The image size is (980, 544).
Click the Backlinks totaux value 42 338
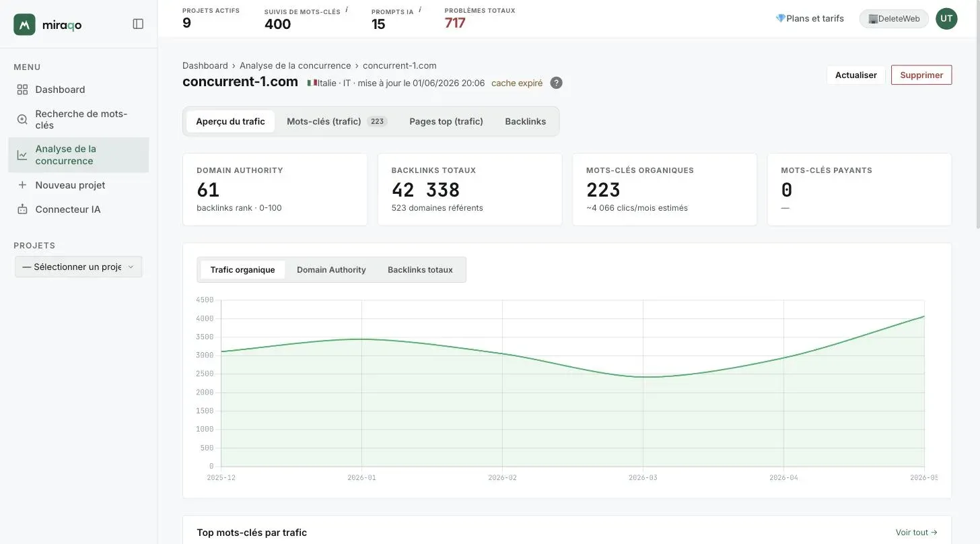[x=425, y=190]
